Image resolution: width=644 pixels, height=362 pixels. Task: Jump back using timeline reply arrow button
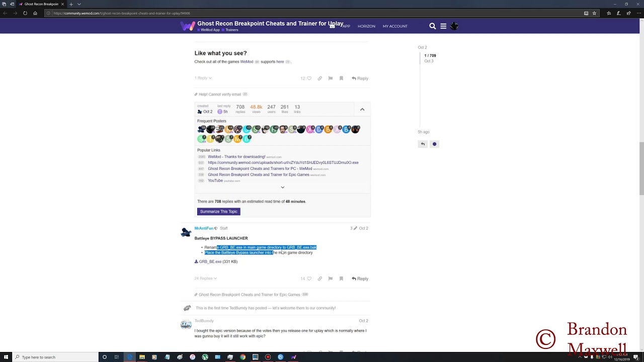coord(423,144)
